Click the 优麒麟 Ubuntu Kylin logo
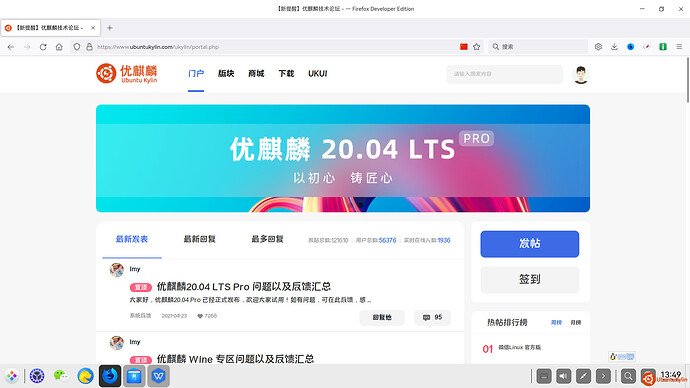Viewport: 690px width, 388px height. point(127,73)
